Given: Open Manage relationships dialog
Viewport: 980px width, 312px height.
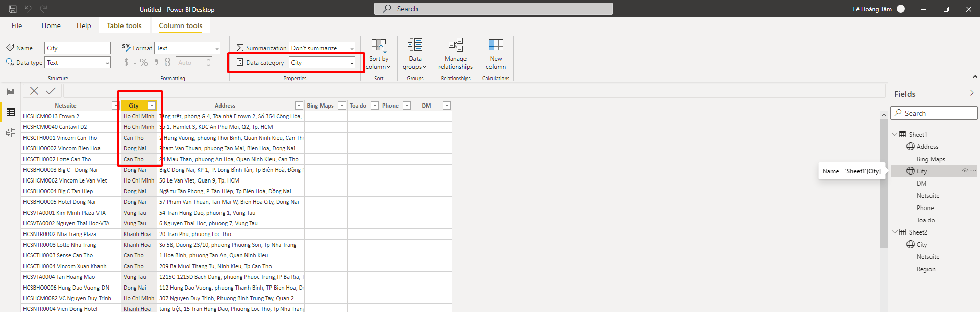Looking at the screenshot, I should point(455,54).
